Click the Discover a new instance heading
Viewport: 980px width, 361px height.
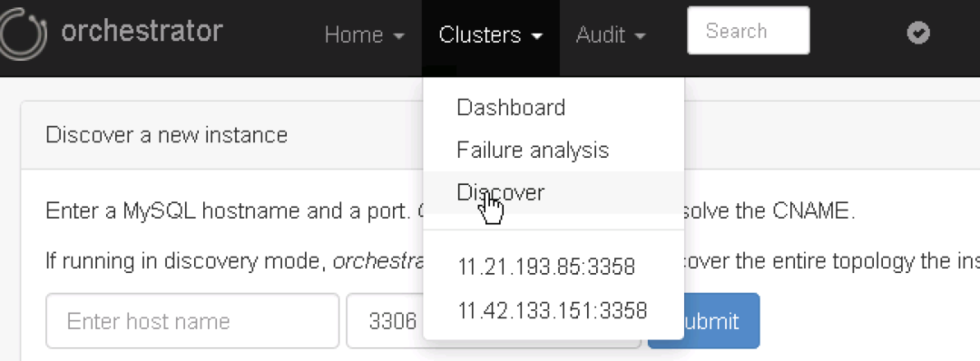(x=167, y=135)
